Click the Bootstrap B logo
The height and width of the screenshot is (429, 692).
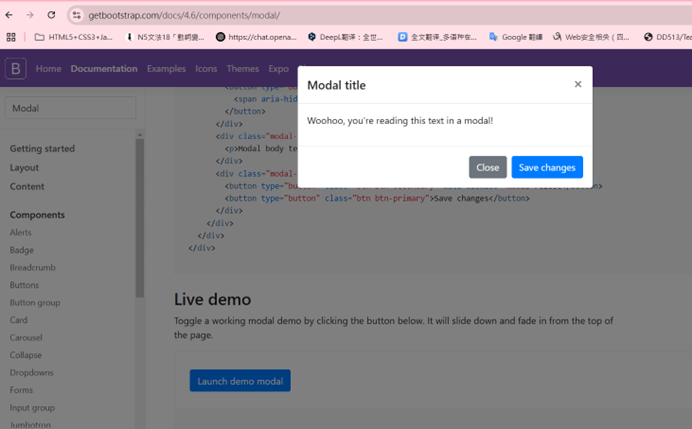(16, 68)
